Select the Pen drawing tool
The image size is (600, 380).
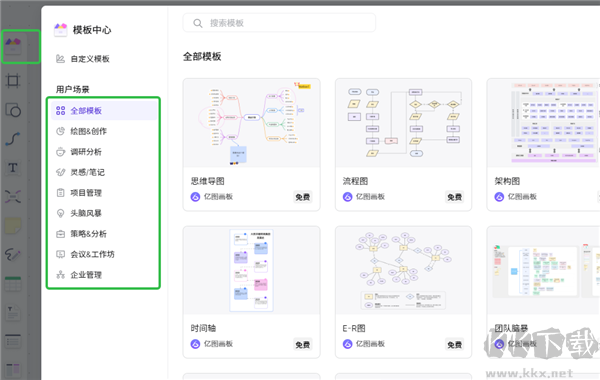tap(13, 255)
